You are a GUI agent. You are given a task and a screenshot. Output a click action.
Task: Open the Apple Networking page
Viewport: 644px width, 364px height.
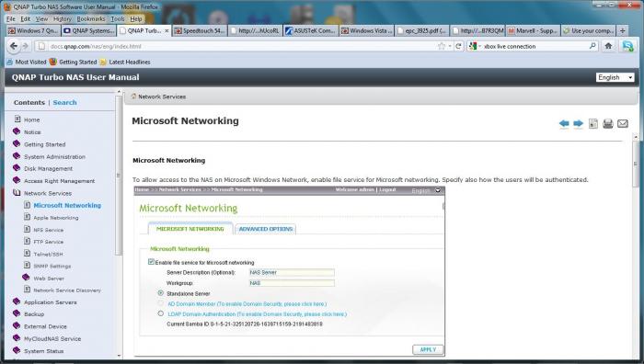tap(56, 218)
